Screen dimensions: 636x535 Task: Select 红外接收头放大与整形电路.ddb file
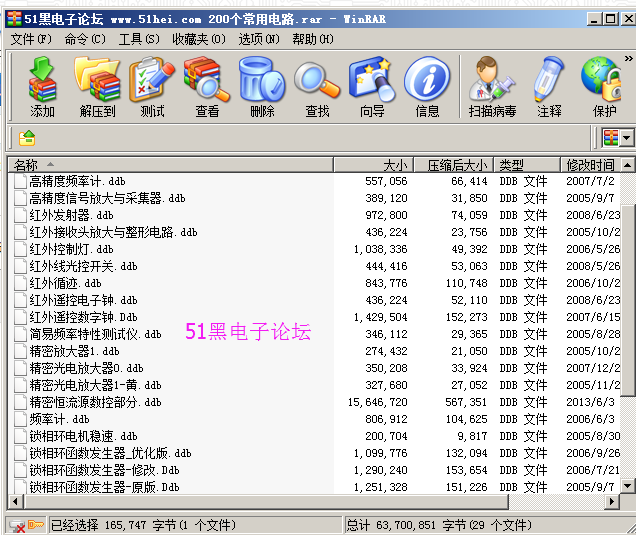pyautogui.click(x=113, y=232)
